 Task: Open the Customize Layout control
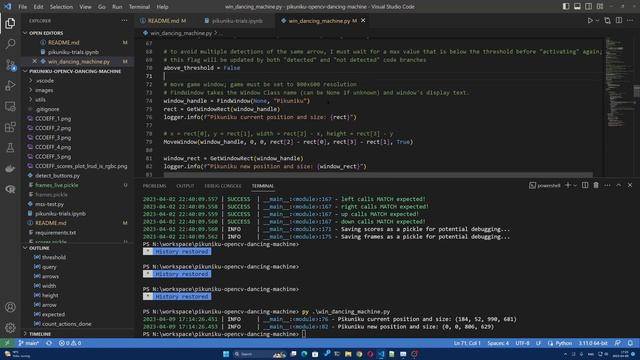600,7
